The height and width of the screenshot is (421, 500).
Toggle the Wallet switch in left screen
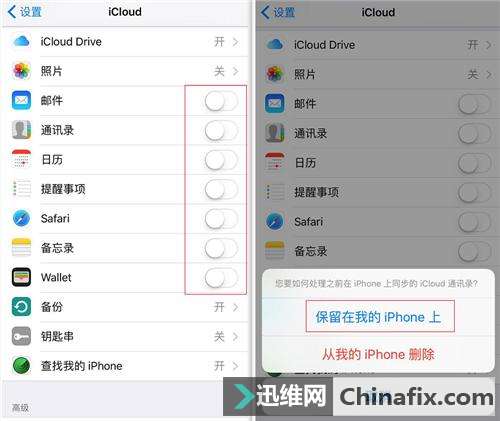221,278
